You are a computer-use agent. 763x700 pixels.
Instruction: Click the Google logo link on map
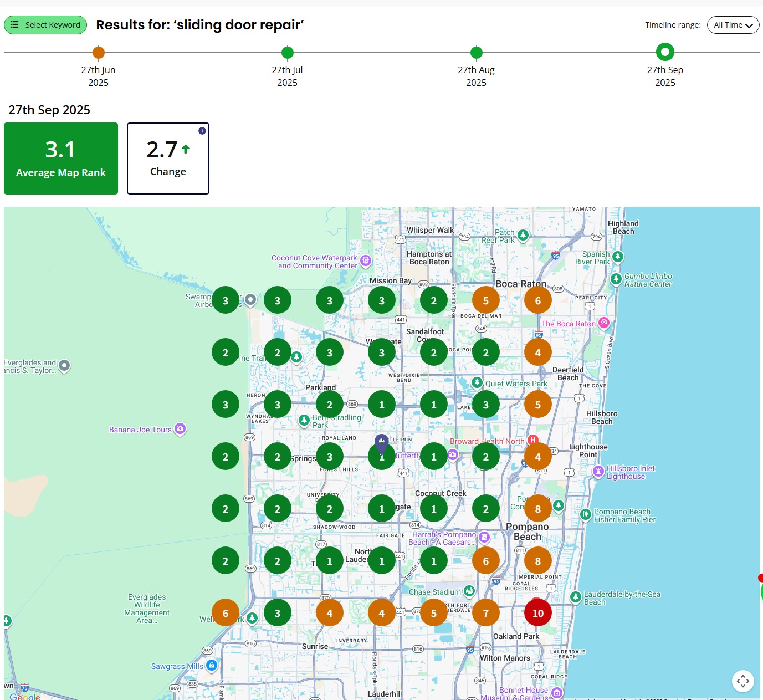click(x=25, y=696)
